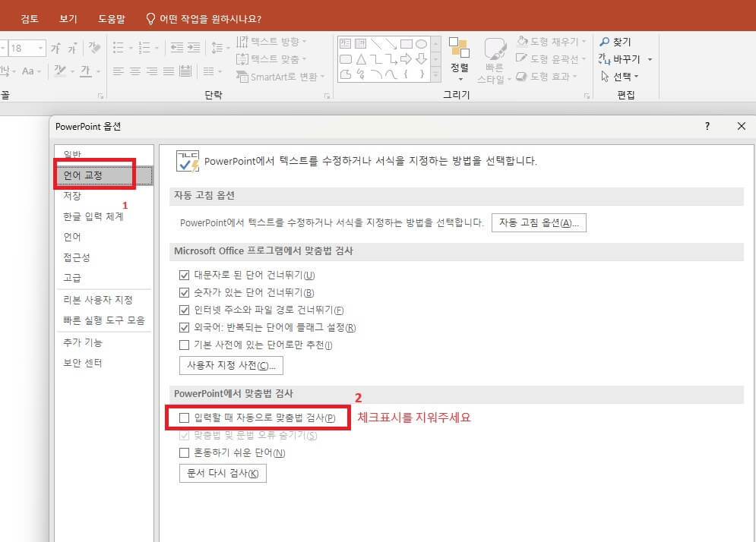Screen dimensions: 756x542
Task: Click the increase font size icon
Action: pos(56,48)
